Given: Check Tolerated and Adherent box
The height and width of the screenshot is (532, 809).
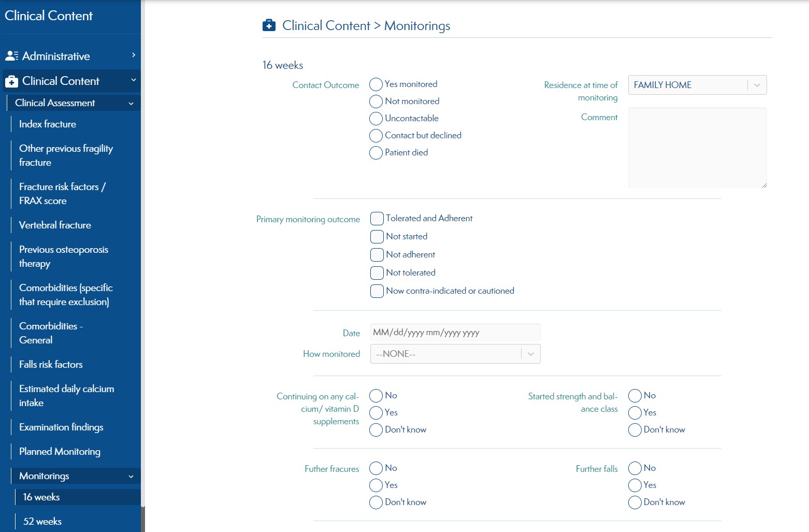Looking at the screenshot, I should (377, 219).
